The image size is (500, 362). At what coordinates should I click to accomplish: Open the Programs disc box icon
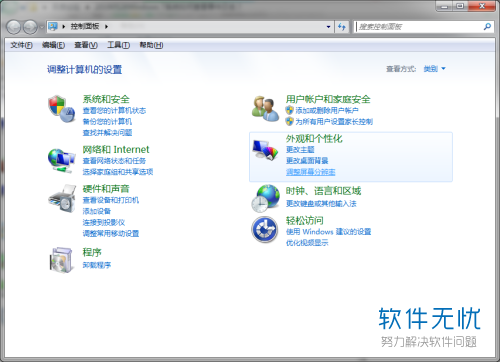point(61,260)
